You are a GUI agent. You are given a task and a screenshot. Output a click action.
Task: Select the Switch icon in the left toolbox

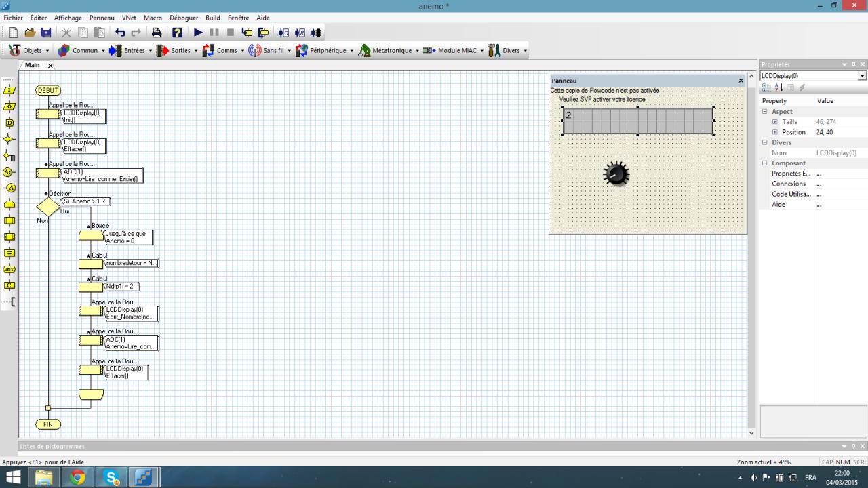coord(9,156)
